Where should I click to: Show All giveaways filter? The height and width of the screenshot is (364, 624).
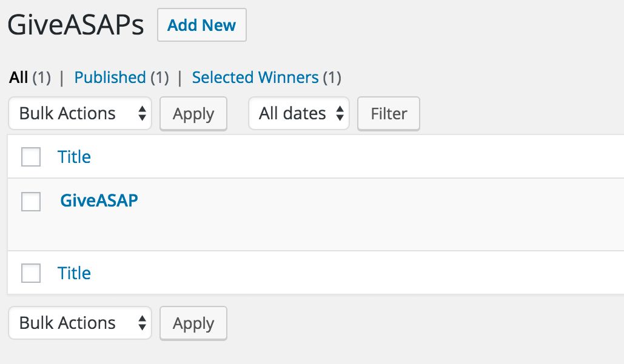pyautogui.click(x=19, y=78)
